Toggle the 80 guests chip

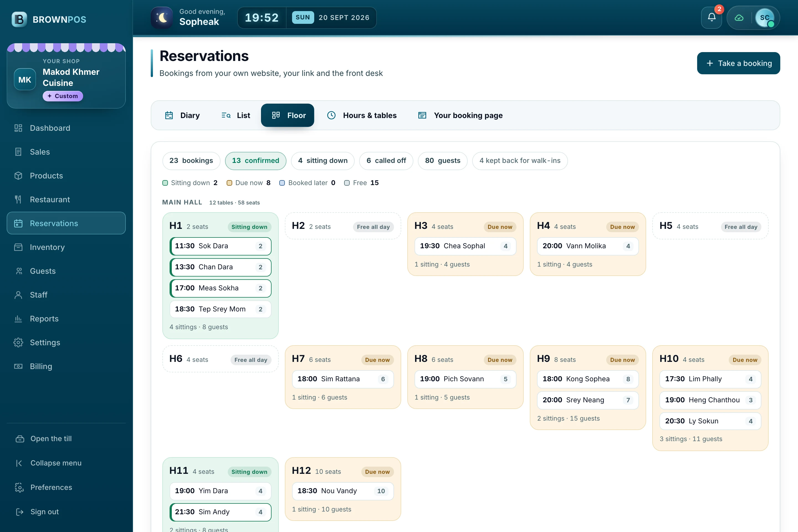point(443,160)
